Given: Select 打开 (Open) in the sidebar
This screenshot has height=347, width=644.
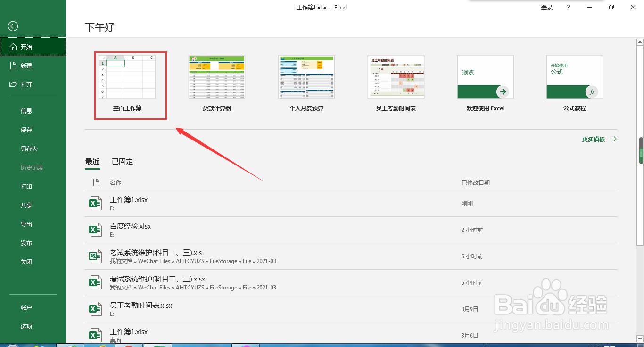Looking at the screenshot, I should [x=26, y=84].
